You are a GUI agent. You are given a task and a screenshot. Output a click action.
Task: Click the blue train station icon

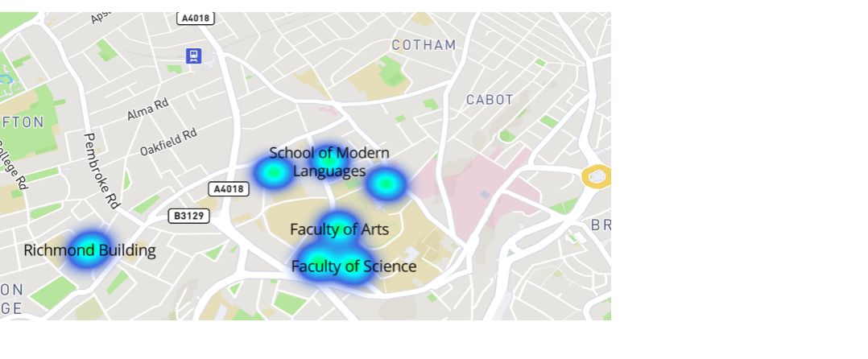[193, 56]
